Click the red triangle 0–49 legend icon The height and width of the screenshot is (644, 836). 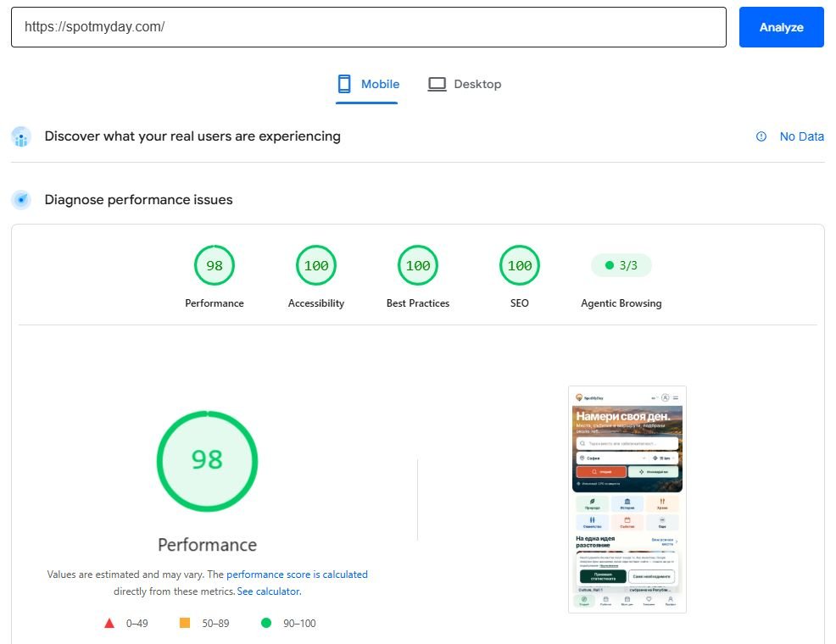coord(109,623)
